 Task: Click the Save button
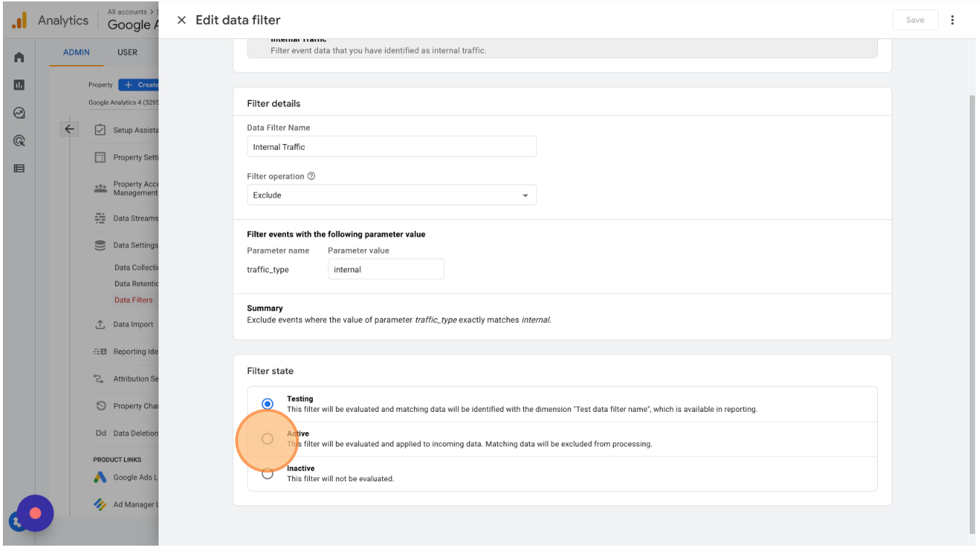click(x=915, y=20)
